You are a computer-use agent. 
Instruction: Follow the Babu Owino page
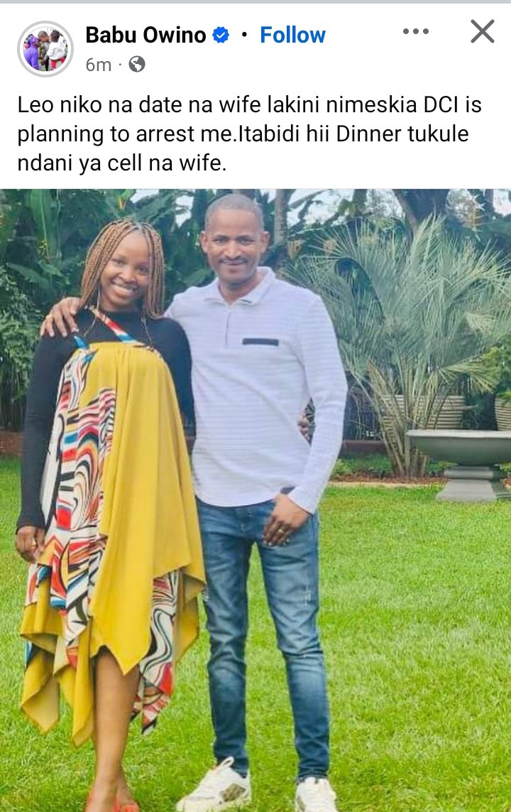[x=292, y=36]
